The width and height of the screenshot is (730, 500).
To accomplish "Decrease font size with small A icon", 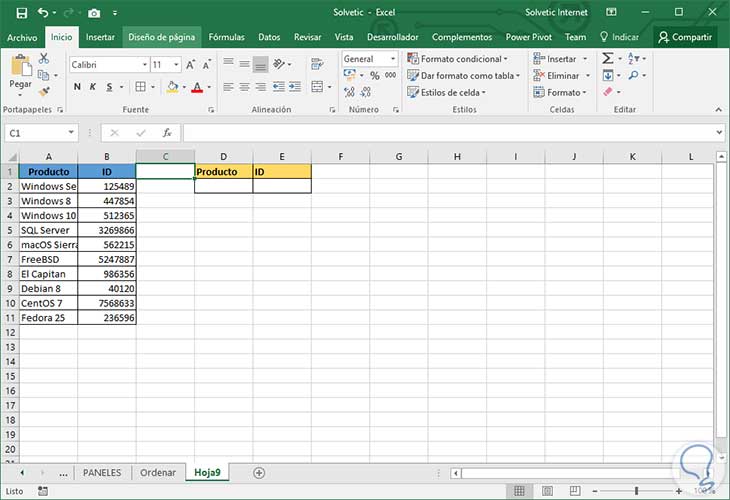I will pyautogui.click(x=207, y=65).
